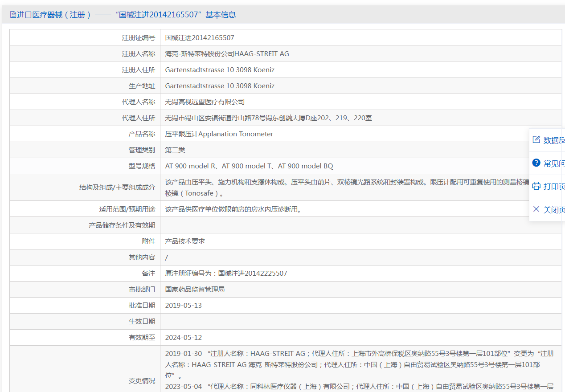Click the 产品名称 label
The image size is (565, 392).
[142, 134]
